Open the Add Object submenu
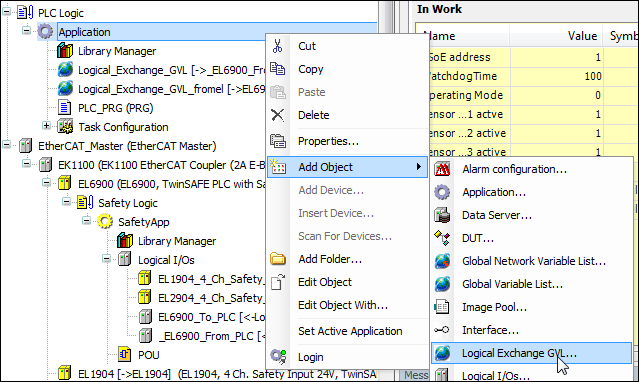 tap(347, 167)
